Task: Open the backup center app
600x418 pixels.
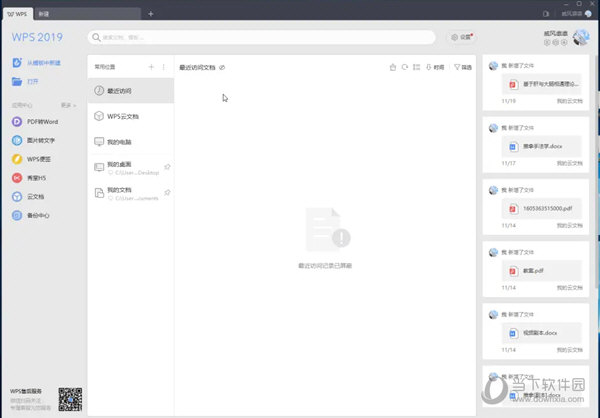Action: (31, 216)
